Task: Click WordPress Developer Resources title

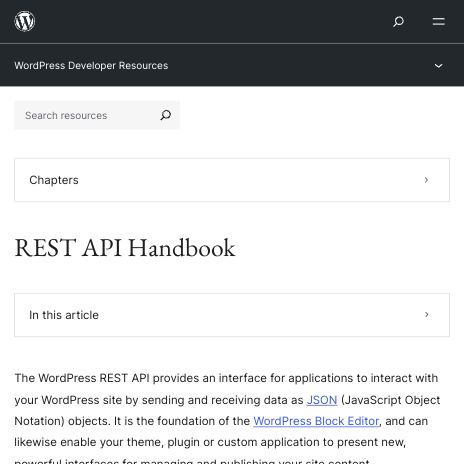Action: (91, 66)
